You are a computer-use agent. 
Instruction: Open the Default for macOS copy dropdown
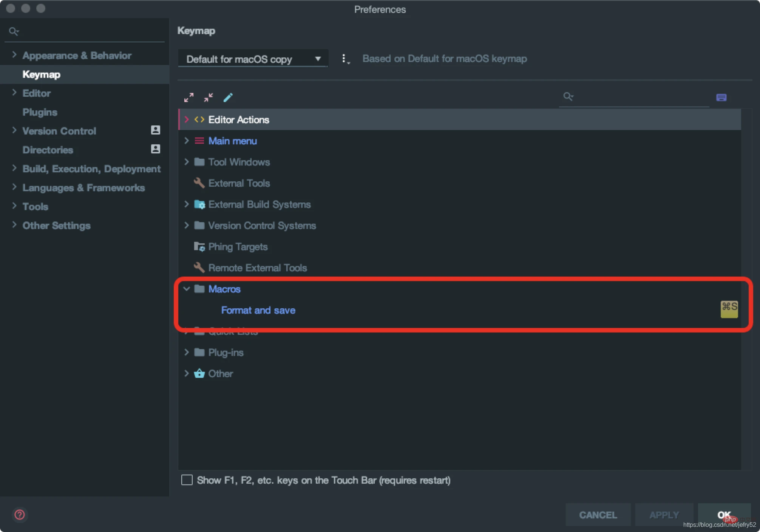tap(253, 59)
